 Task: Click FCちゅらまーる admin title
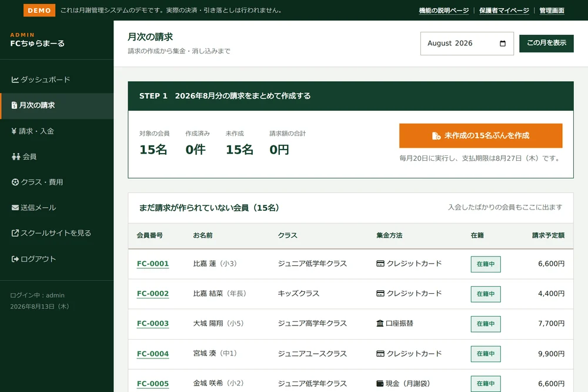tap(38, 44)
